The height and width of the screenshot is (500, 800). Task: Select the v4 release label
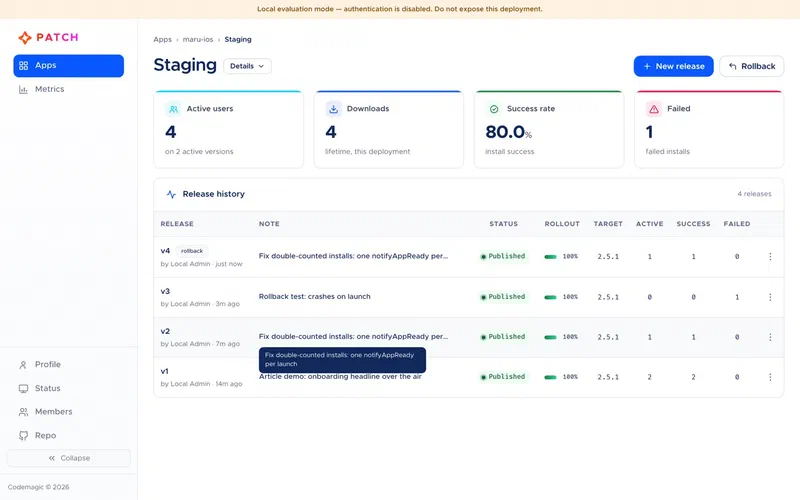tap(165, 251)
